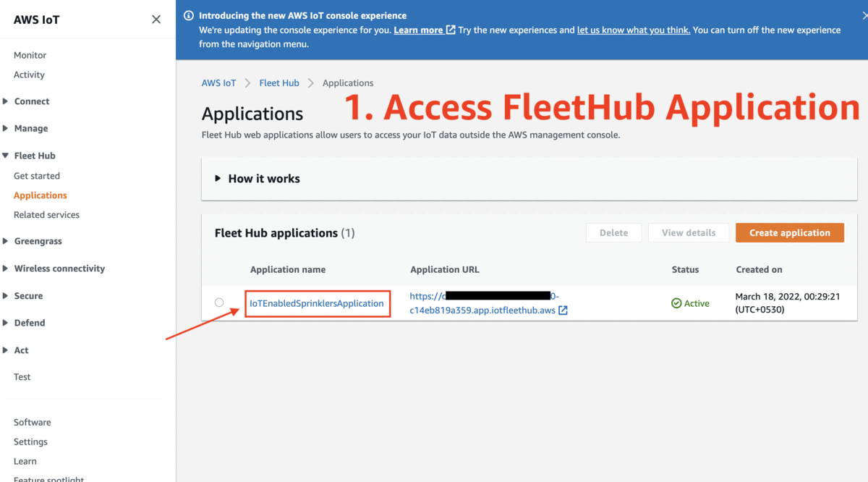Expand the Act sidebar section
This screenshot has width=868, height=482.
tap(6, 350)
